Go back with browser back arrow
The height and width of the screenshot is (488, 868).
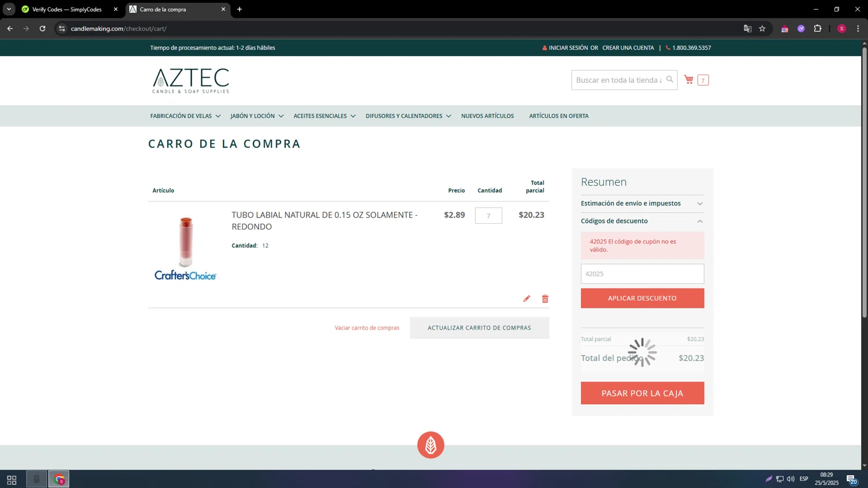point(10,28)
